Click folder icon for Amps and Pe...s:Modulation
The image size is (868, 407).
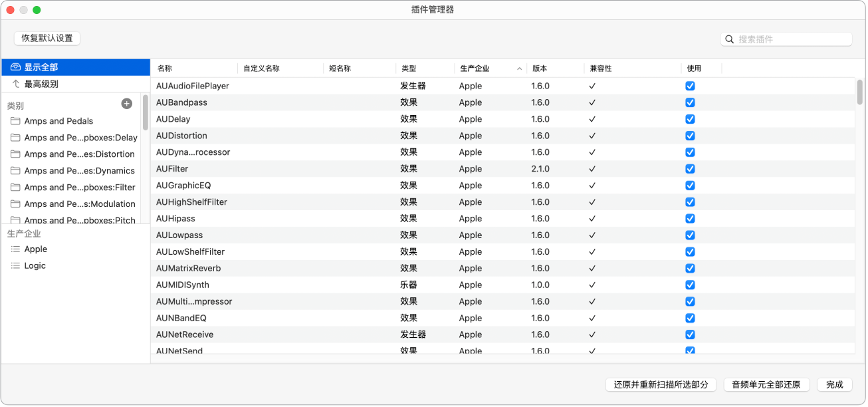click(x=15, y=204)
